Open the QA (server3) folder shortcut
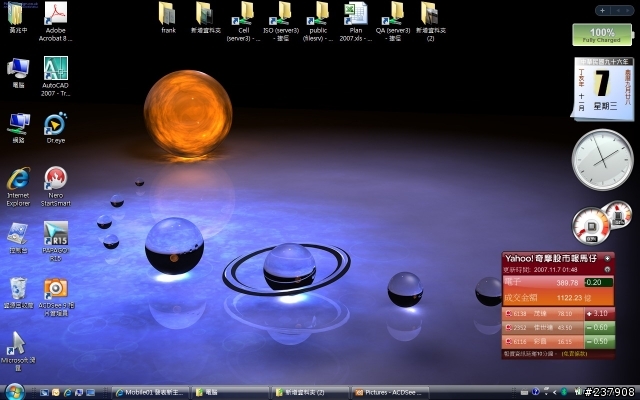 [393, 21]
